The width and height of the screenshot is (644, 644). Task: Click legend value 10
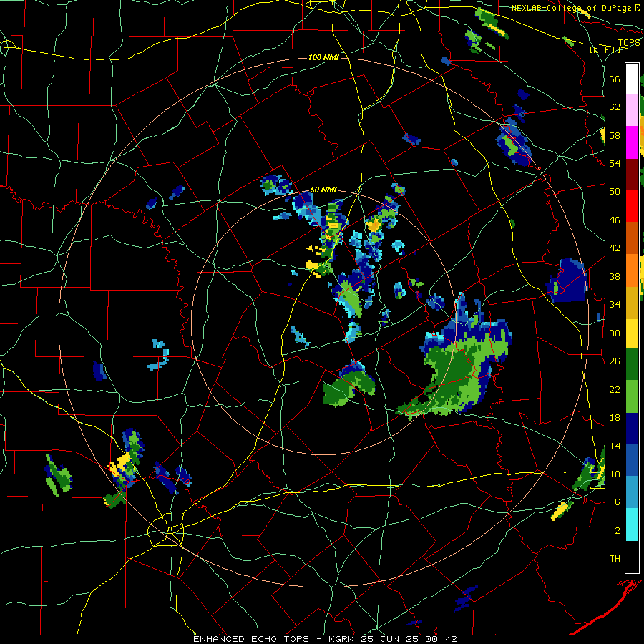tap(615, 474)
